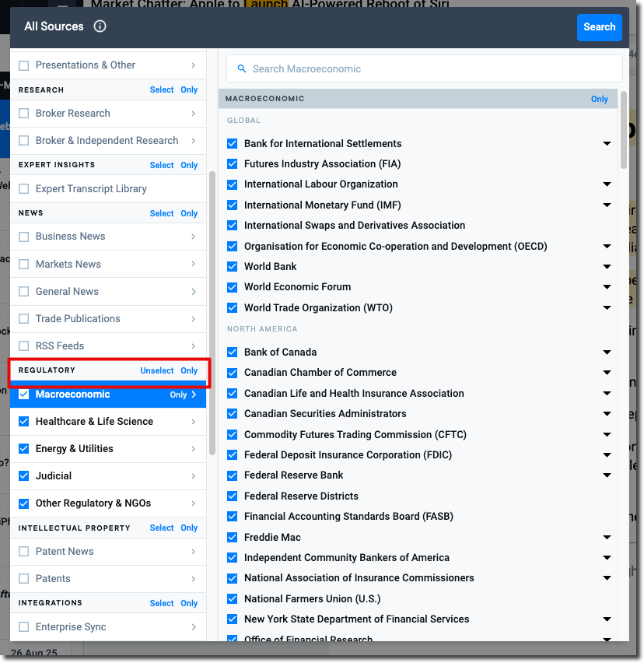Screen dimensions: 644x663
Task: Open Healthcare & Life Science chevron
Action: pyautogui.click(x=193, y=422)
